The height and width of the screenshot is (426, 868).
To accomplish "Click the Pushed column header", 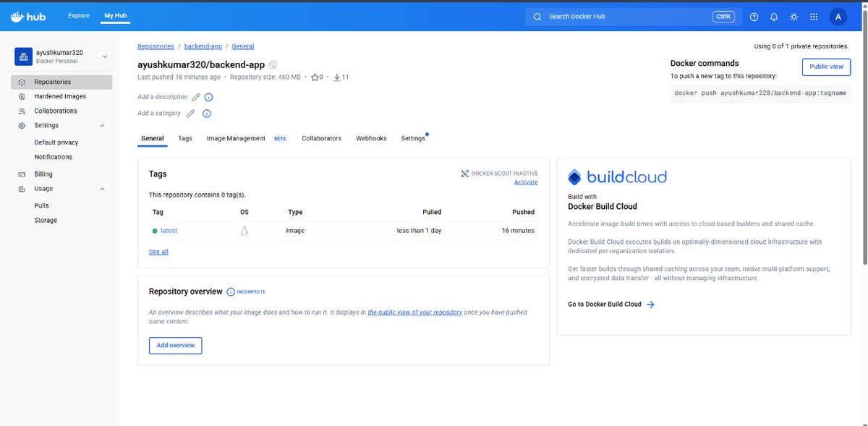I will click(523, 213).
